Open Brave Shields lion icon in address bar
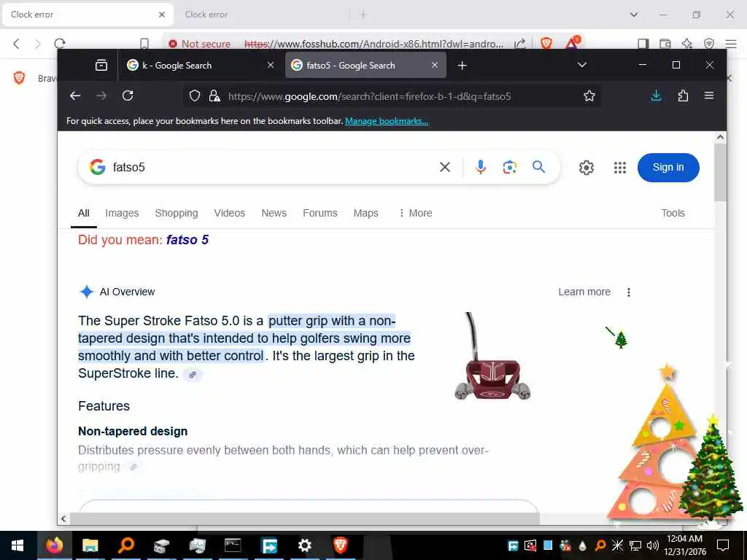The width and height of the screenshot is (747, 560). (546, 43)
